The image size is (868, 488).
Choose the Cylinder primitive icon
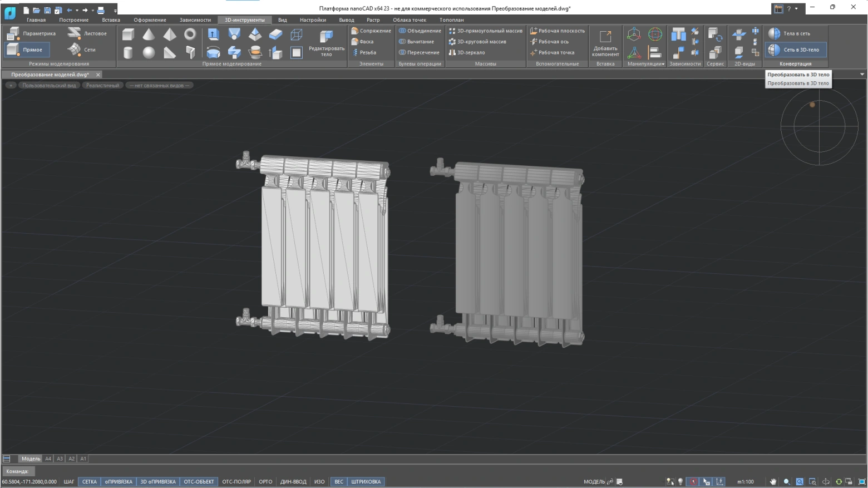[x=128, y=53]
